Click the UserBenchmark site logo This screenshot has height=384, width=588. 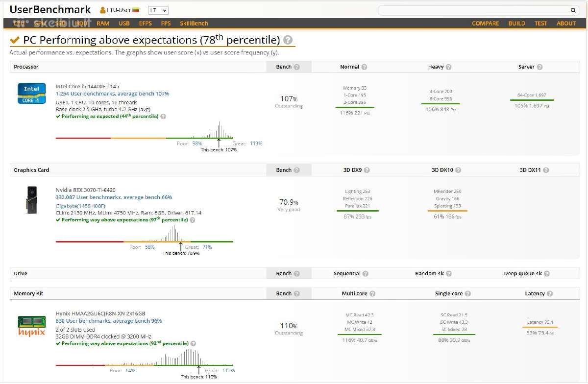click(50, 10)
